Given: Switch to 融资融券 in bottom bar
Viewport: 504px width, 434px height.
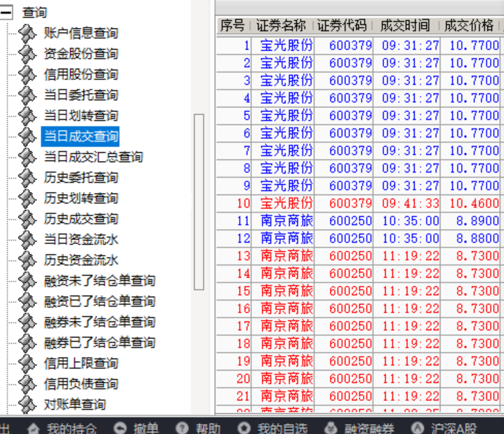Looking at the screenshot, I should 369,428.
